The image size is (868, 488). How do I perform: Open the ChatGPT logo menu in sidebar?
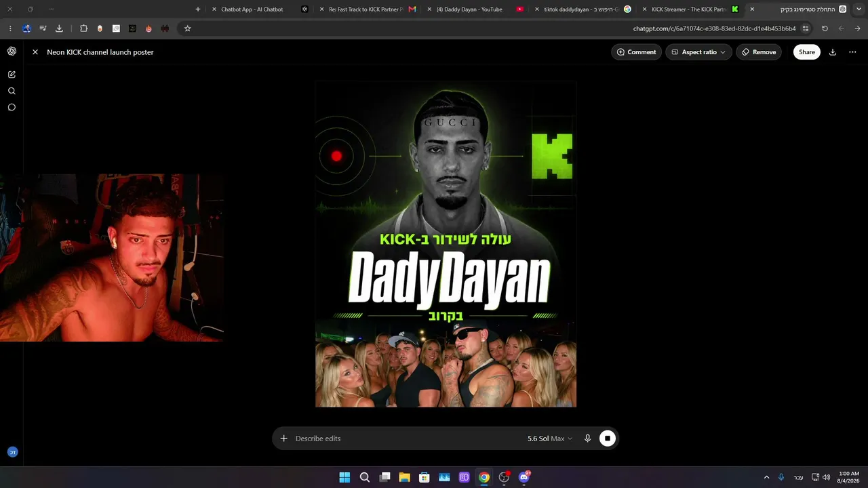pyautogui.click(x=12, y=52)
